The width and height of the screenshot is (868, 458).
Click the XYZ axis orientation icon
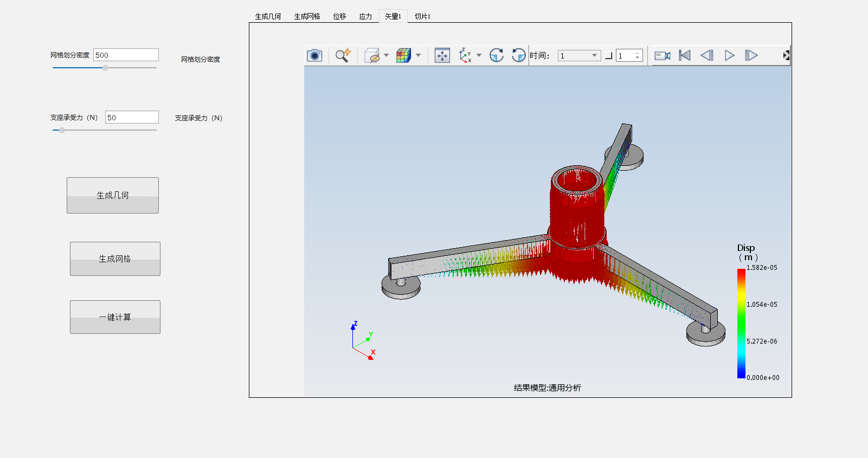(465, 55)
